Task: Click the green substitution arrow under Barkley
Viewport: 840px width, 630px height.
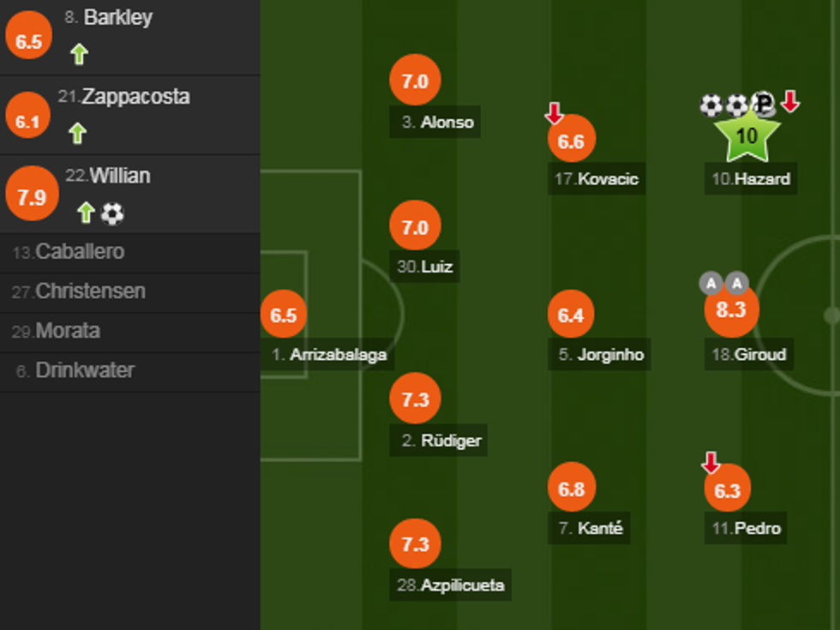Action: click(x=79, y=54)
